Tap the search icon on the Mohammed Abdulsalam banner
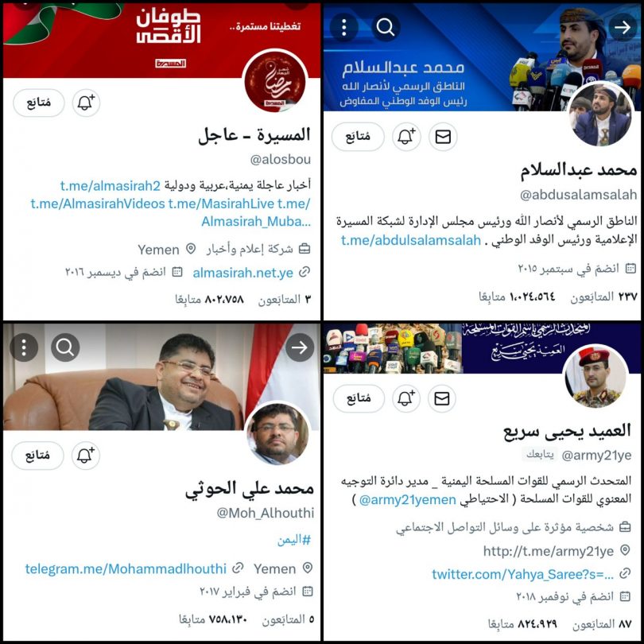Screen dimensions: 644x644 pos(386,27)
